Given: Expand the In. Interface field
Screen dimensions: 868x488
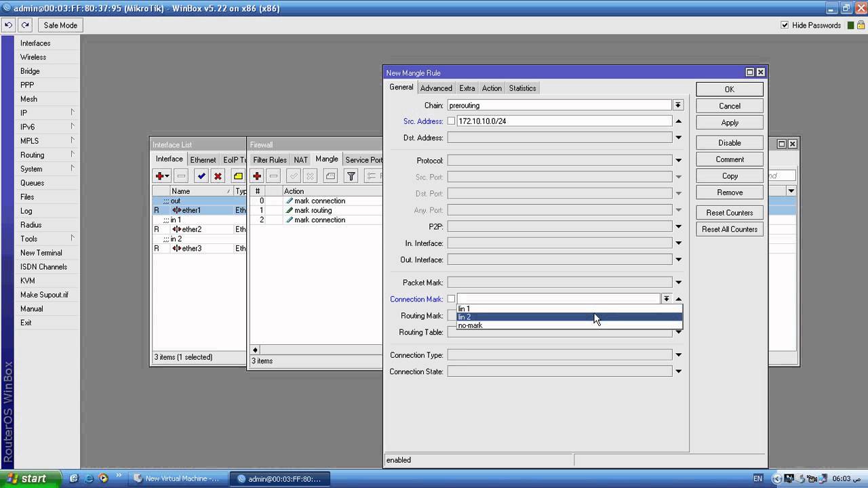Looking at the screenshot, I should 678,243.
